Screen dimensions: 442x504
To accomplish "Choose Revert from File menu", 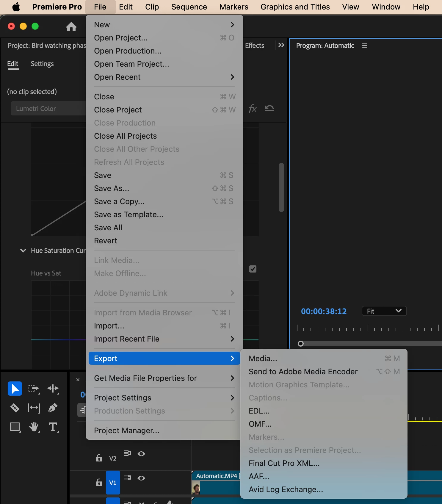I will 164,241.
